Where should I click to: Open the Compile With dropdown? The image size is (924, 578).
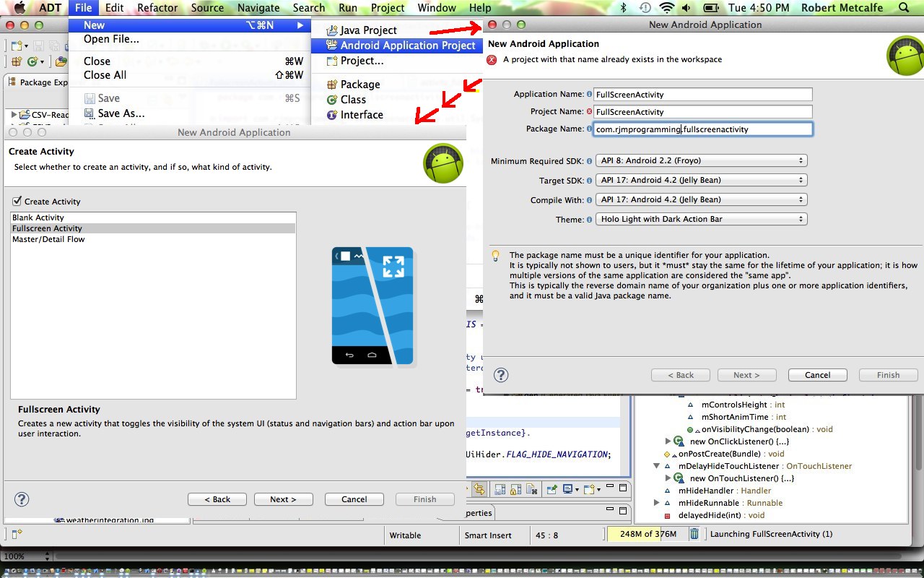click(701, 199)
